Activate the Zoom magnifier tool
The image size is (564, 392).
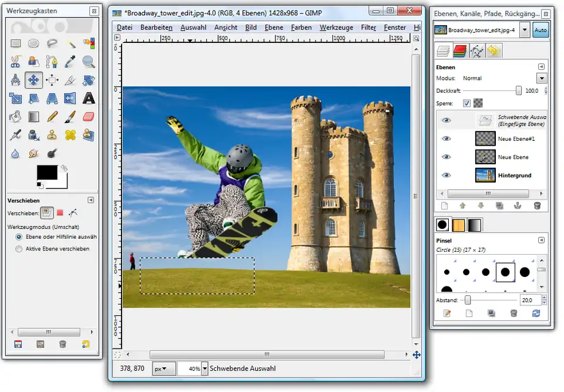(x=89, y=62)
